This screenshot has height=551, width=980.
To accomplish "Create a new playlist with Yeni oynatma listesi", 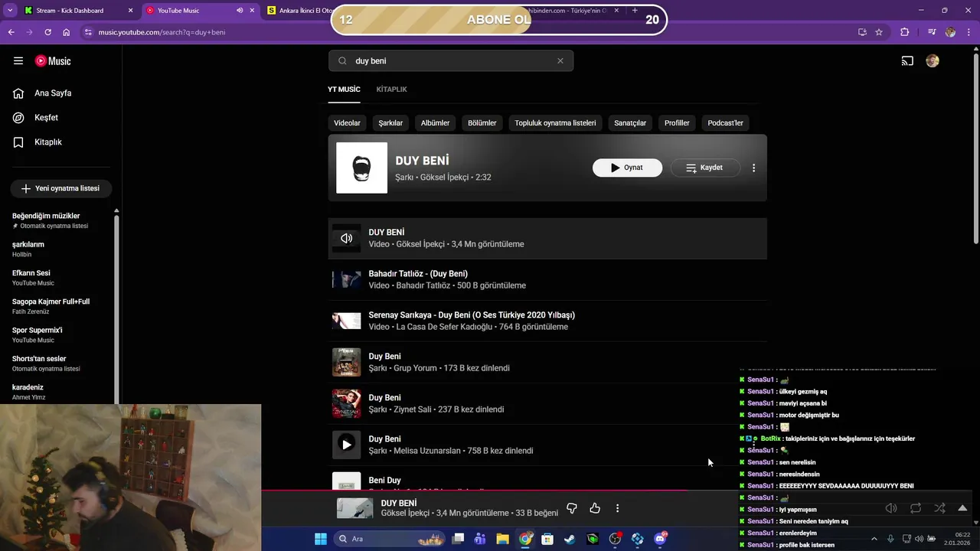I will click(60, 188).
